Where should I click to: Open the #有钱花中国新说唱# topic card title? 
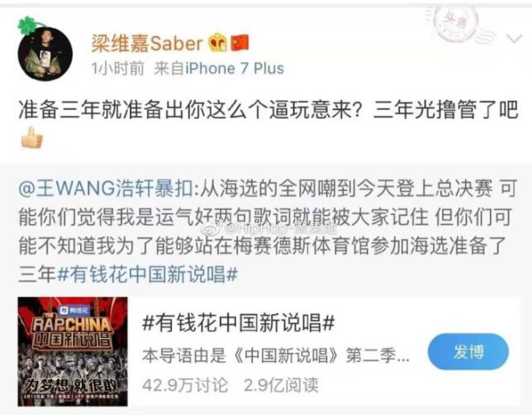point(240,322)
